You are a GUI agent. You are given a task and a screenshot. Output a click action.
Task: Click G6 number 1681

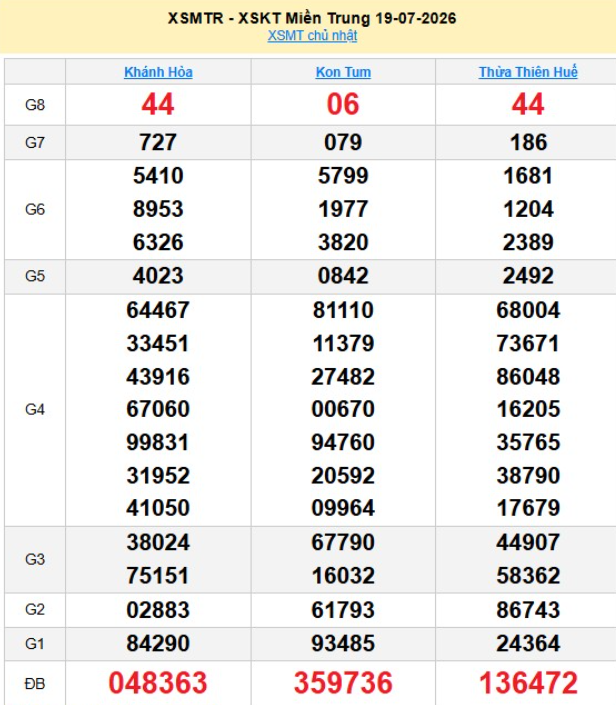(528, 175)
